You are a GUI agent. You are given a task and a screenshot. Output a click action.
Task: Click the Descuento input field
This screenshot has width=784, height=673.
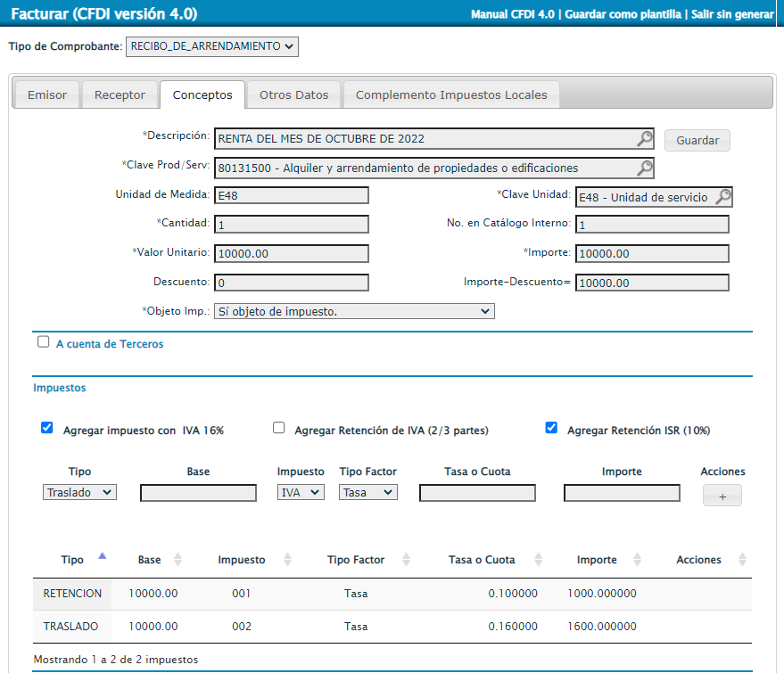292,283
